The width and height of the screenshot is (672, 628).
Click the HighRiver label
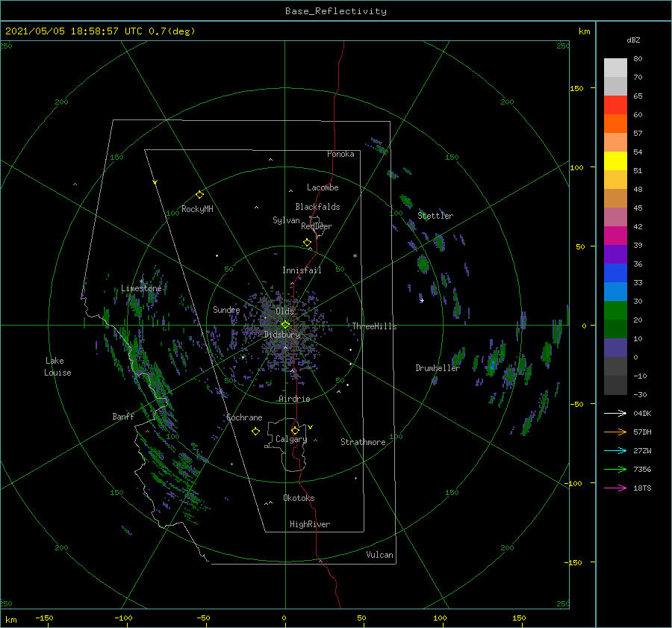pyautogui.click(x=310, y=524)
